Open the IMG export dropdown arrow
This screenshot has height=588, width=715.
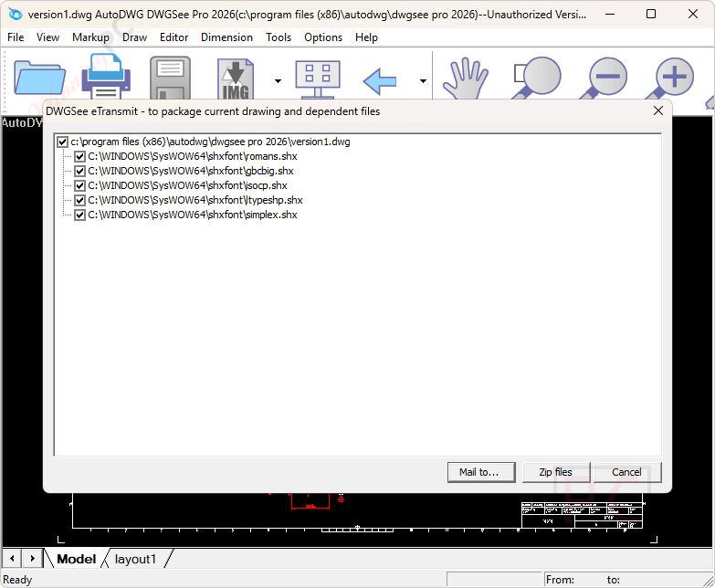pyautogui.click(x=278, y=81)
